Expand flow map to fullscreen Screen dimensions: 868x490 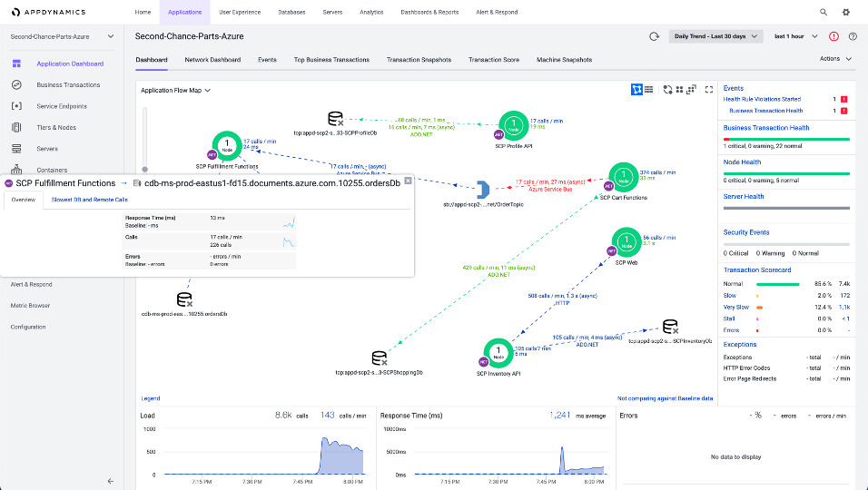pyautogui.click(x=709, y=90)
